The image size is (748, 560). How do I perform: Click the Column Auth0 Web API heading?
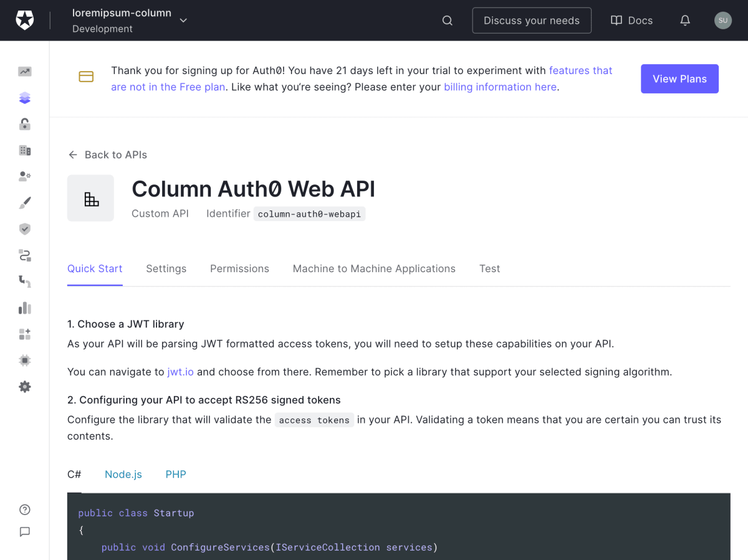[x=254, y=189]
